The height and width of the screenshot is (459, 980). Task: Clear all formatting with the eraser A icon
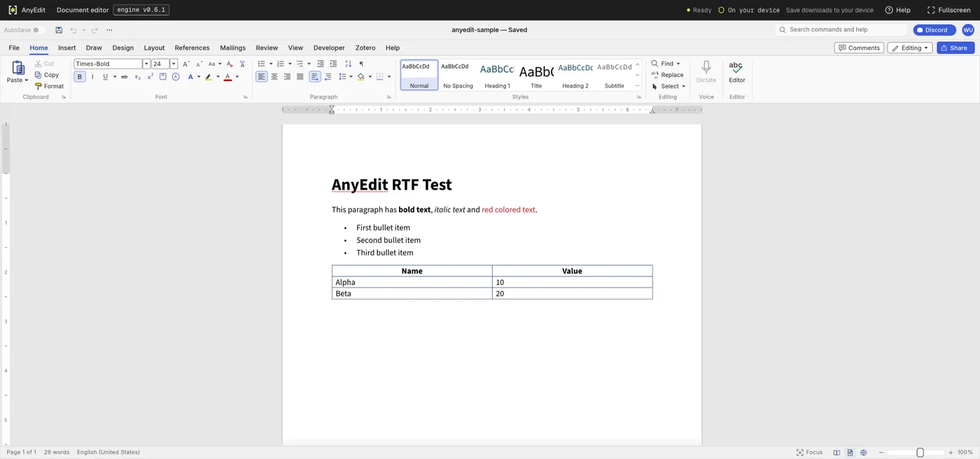tap(230, 64)
